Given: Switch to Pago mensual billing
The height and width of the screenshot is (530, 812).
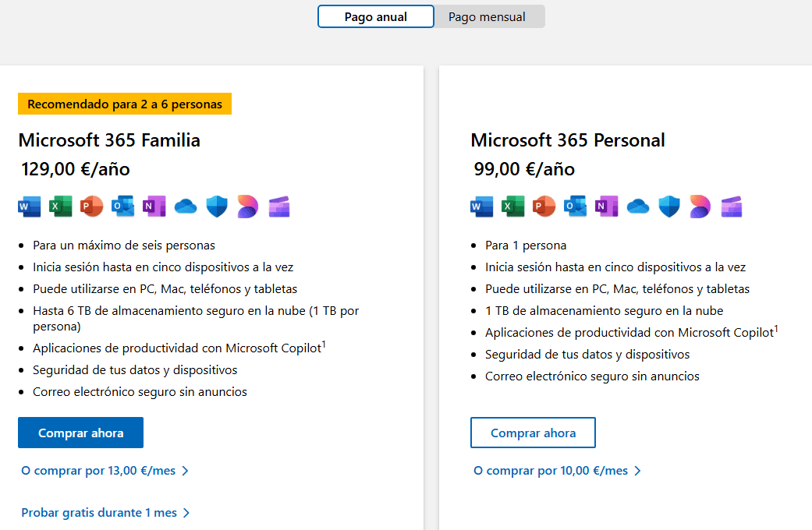Looking at the screenshot, I should coord(487,17).
